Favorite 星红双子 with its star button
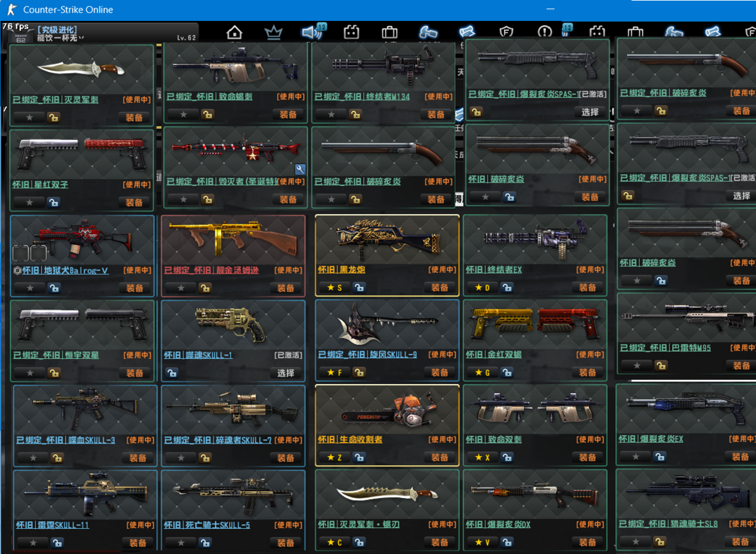The width and height of the screenshot is (756, 554). coord(29,202)
